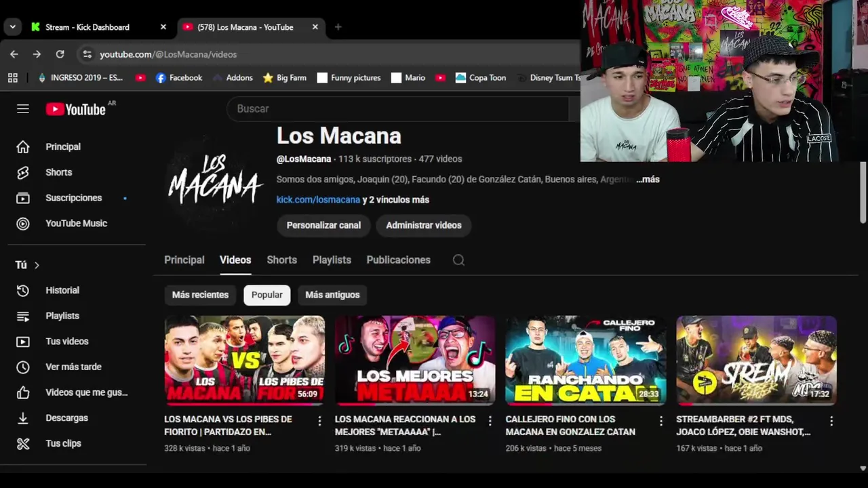Open Tus clips scissors icon

[x=23, y=444]
